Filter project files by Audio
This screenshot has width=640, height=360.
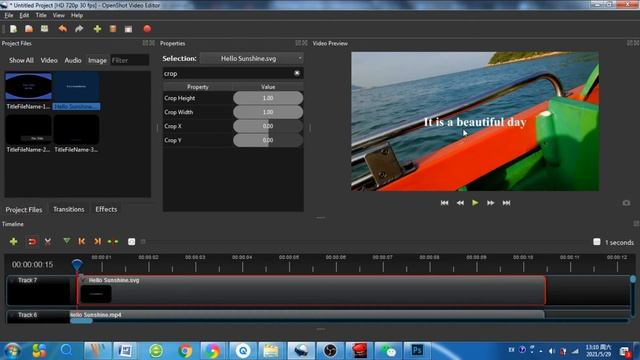tap(73, 60)
